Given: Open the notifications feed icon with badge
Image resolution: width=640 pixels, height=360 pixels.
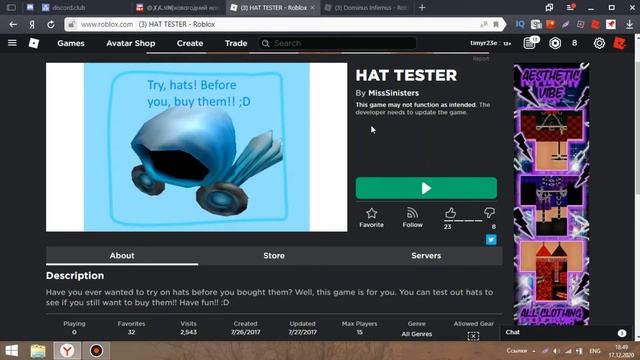Looking at the screenshot, I should point(531,43).
